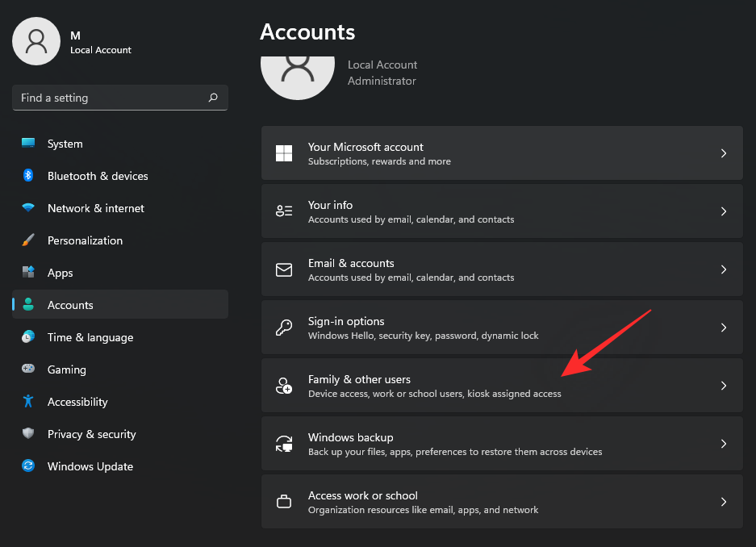Click the Windows Update sync icon
Screen dimensions: 756x547
coord(28,466)
